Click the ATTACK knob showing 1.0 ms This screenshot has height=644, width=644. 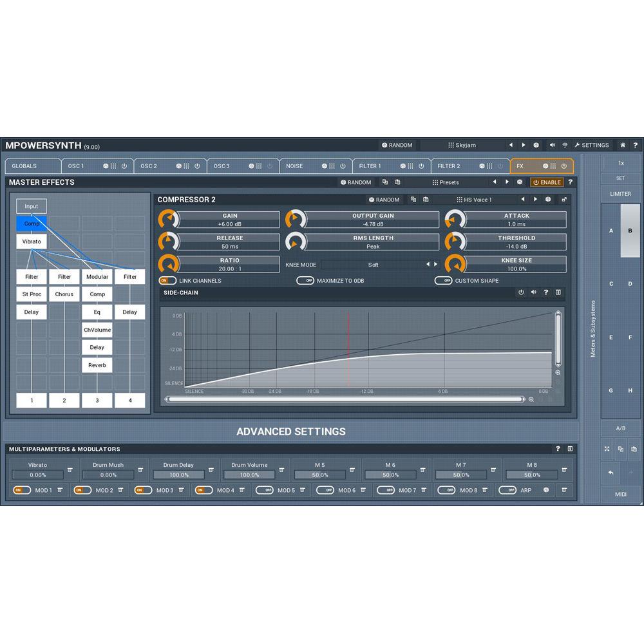click(x=455, y=219)
